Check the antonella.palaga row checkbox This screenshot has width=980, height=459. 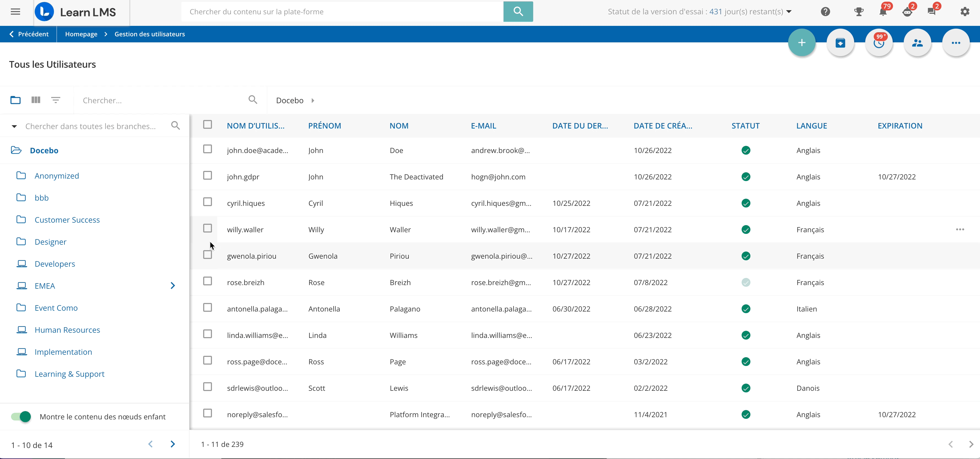pyautogui.click(x=207, y=307)
